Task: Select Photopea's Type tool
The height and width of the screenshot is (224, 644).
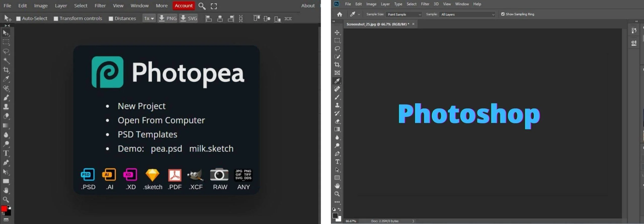Action: pyautogui.click(x=6, y=153)
